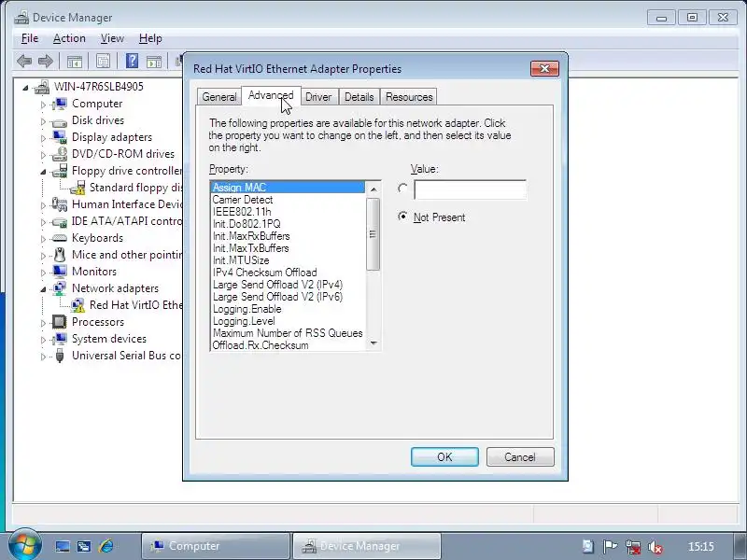Select the Universal Serial Bus controllers icon
Screen dimensions: 747x560
(60, 356)
